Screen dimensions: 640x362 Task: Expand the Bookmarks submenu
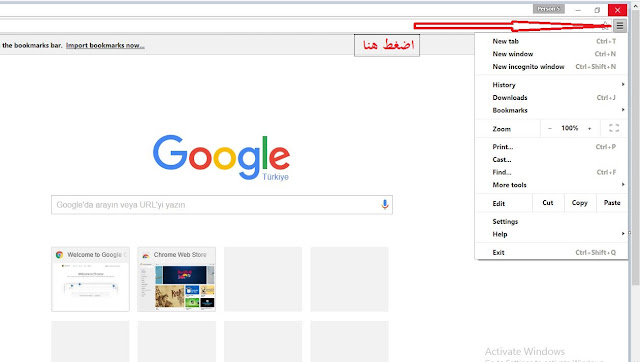pos(551,110)
